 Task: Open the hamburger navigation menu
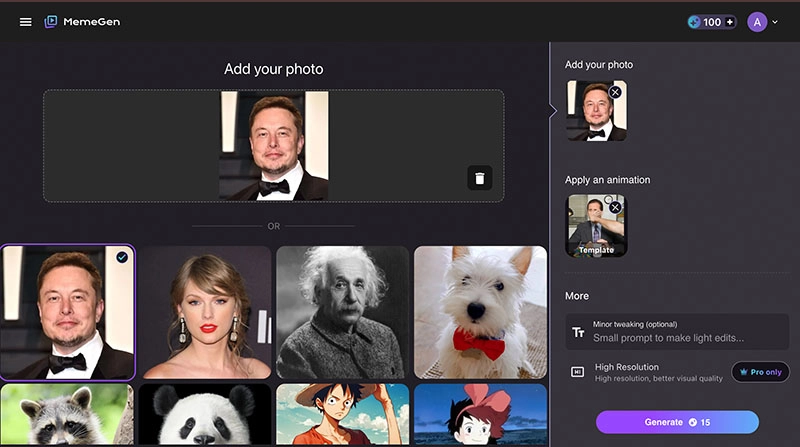26,22
